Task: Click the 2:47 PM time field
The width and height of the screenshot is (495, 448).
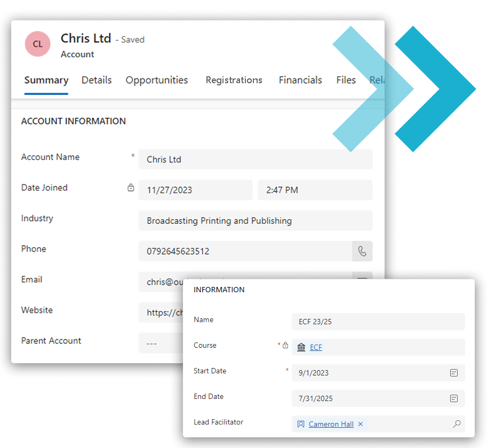Action: coord(315,190)
